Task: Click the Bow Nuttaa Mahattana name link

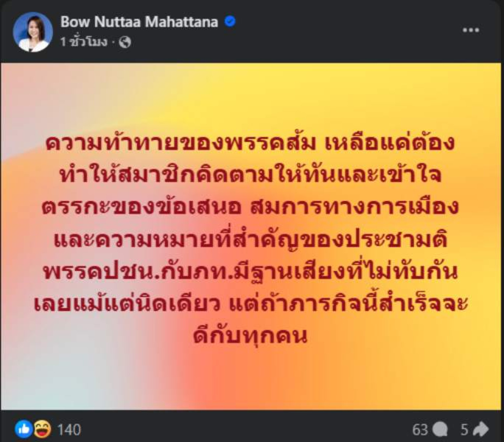Action: click(139, 22)
